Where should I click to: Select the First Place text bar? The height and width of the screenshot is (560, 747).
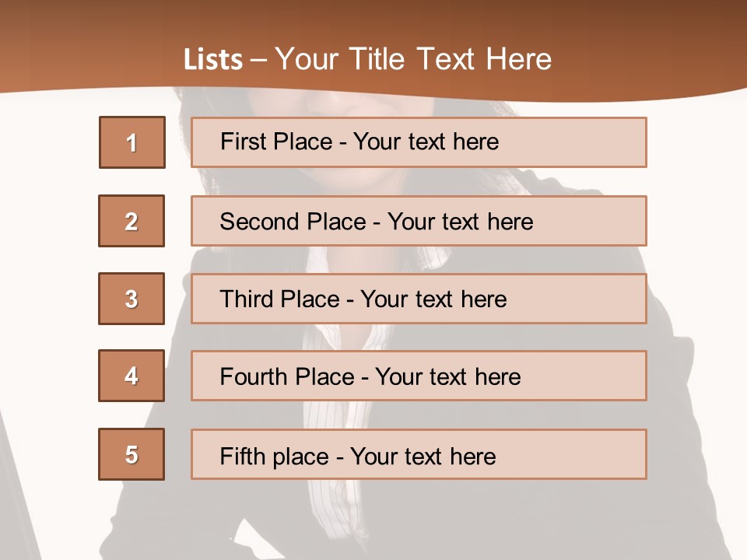419,142
